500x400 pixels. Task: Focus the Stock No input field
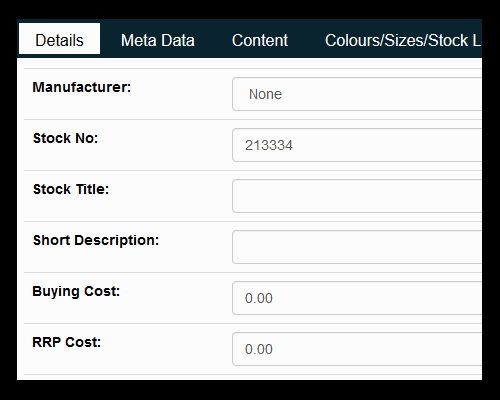point(357,145)
